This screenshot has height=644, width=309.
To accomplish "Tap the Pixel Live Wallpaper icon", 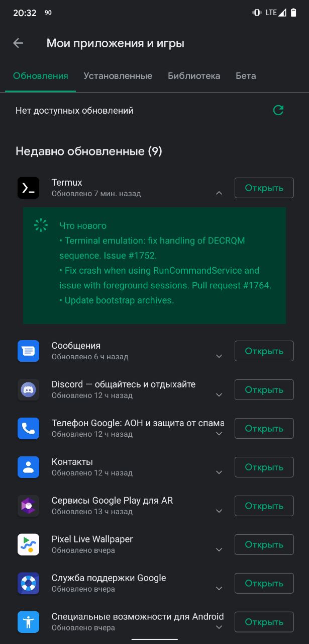I will (28, 544).
